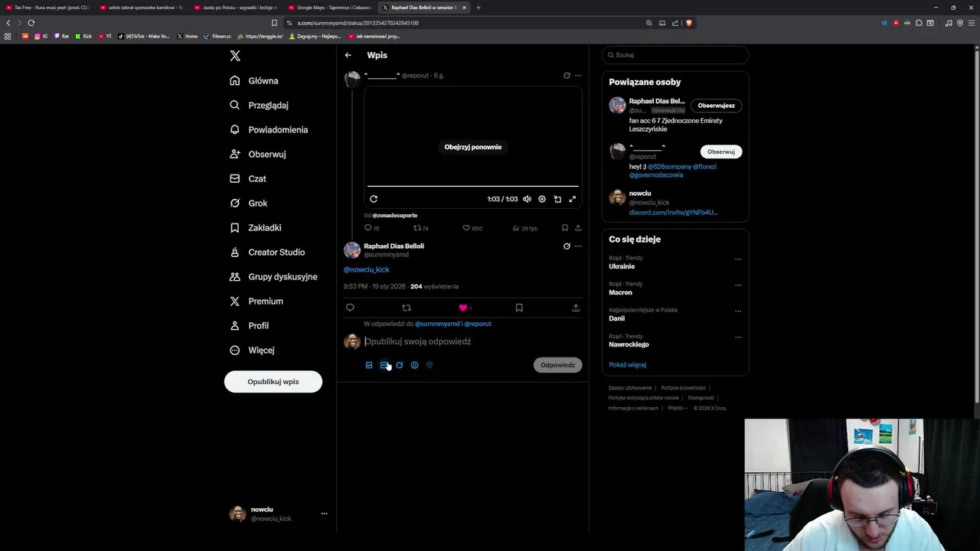Open the discord.com/invite link under nowciu
980x551 pixels.
[x=673, y=212]
